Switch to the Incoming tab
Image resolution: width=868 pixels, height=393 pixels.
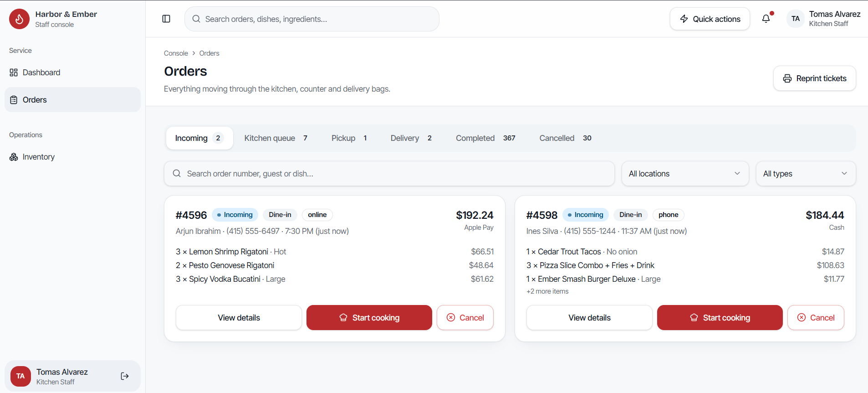199,138
